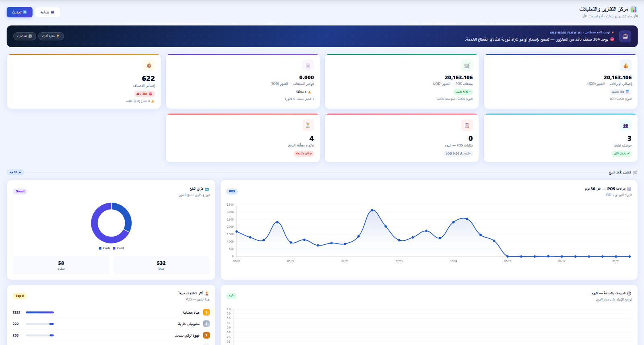Click the peak point on POS revenue chart
644x345 pixels.
coord(372,210)
